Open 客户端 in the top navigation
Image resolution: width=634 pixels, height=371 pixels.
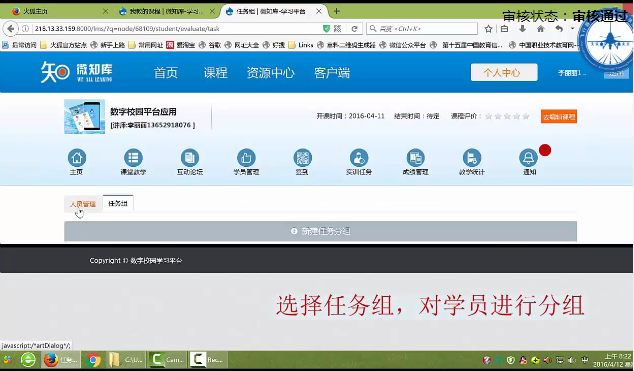point(332,73)
